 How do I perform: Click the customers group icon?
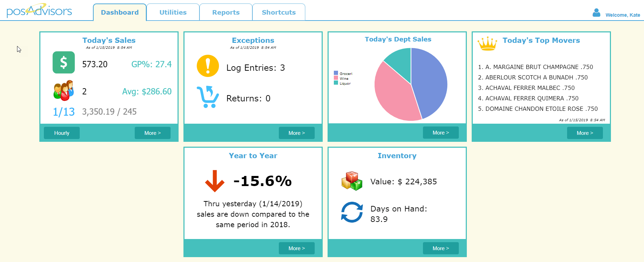pos(64,91)
